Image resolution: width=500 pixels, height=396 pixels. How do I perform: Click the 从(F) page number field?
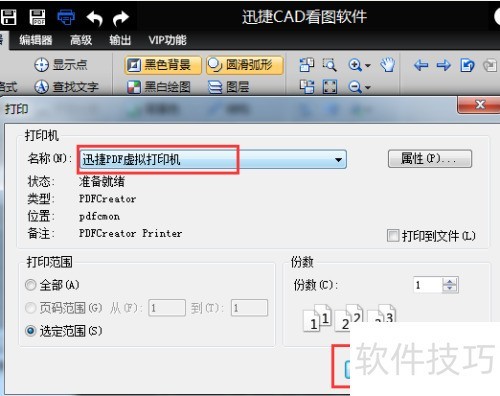(167, 308)
